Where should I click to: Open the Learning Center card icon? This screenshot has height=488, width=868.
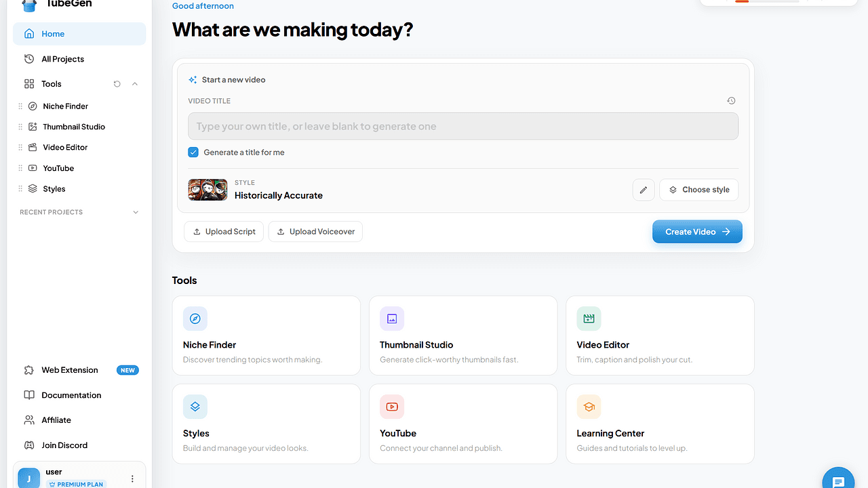[x=589, y=407]
